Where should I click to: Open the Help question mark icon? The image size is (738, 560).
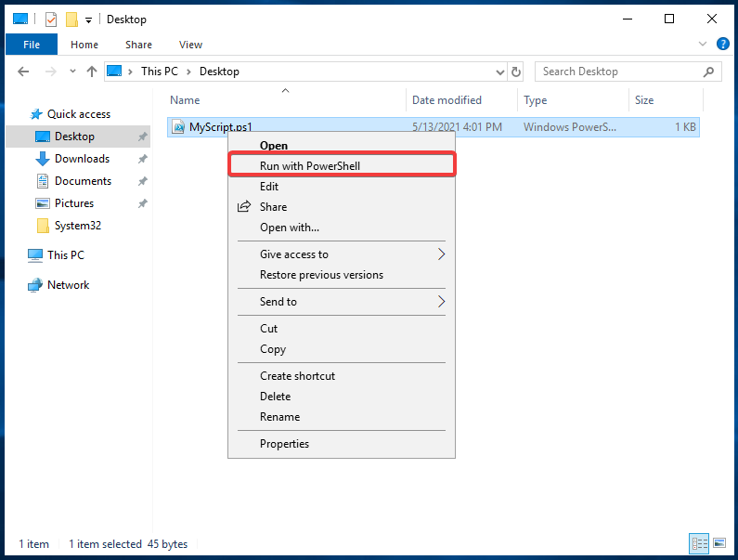(723, 44)
